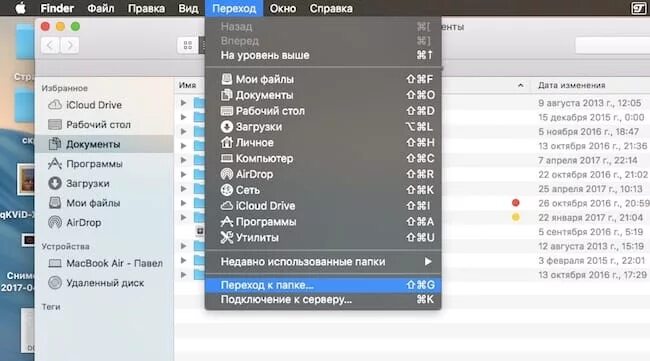This screenshot has height=361, width=650.
Task: Select Удаленный диск in the sidebar
Action: point(105,283)
